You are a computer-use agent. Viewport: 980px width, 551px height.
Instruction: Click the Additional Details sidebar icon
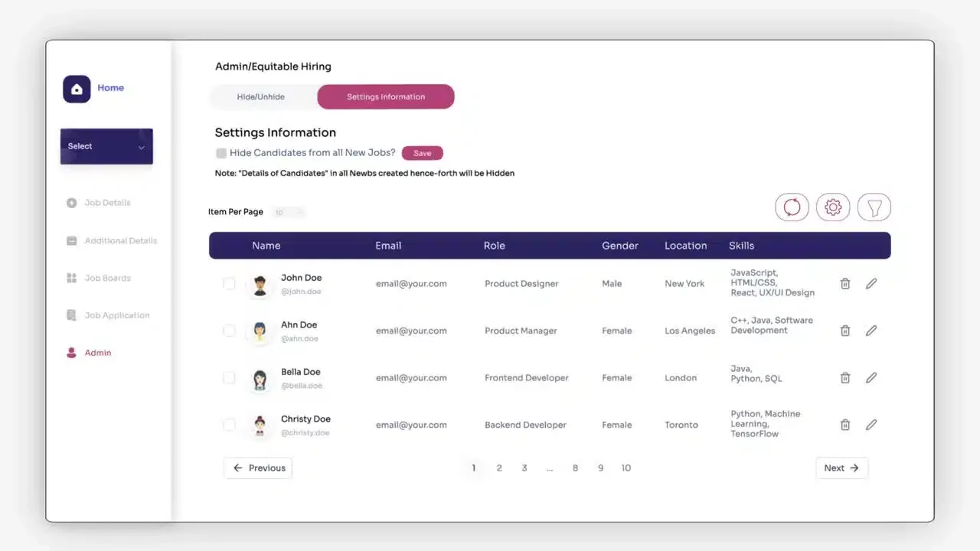72,240
